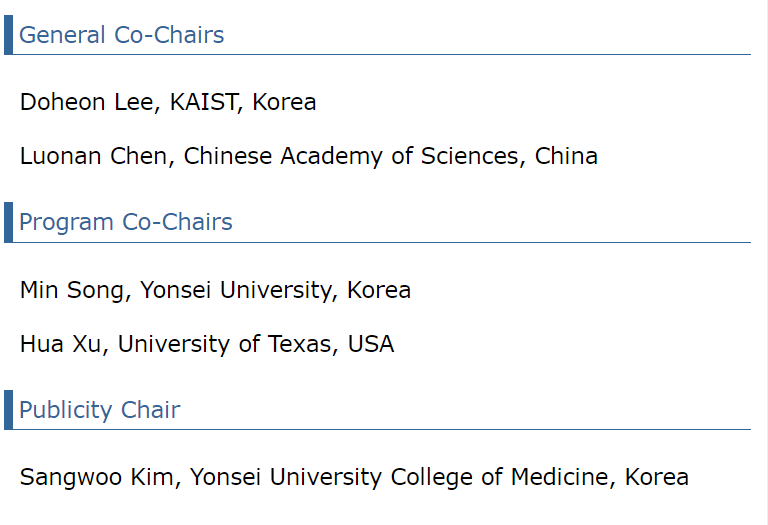Screen dimensions: 768x525
Task: Select the name Luonan Chen
Action: tap(94, 156)
